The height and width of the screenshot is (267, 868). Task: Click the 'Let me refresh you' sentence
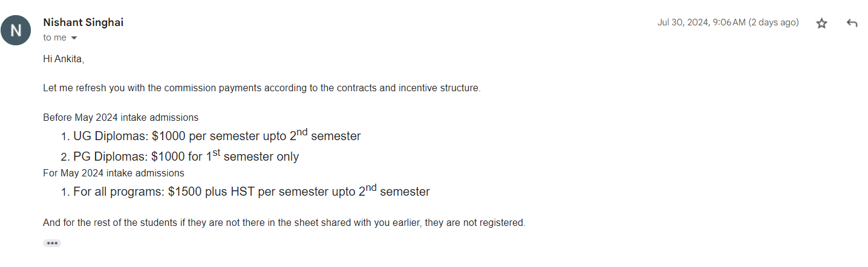click(x=262, y=88)
